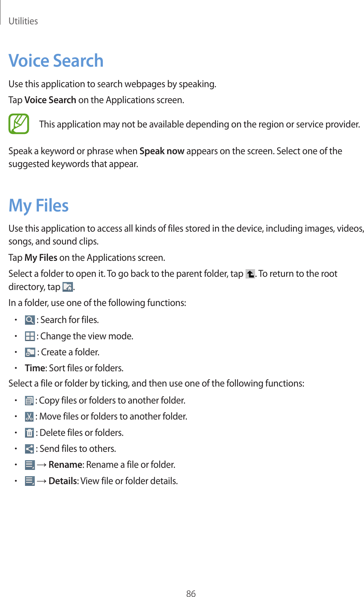Click the My Files heading

39,205
